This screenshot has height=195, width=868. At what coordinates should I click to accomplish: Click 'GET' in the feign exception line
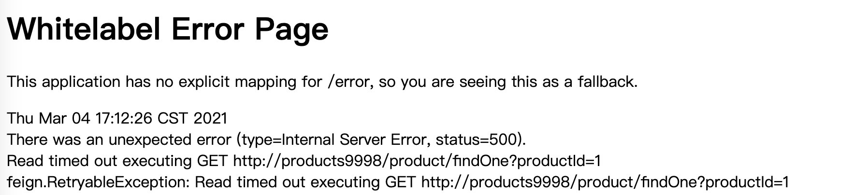pos(401,182)
